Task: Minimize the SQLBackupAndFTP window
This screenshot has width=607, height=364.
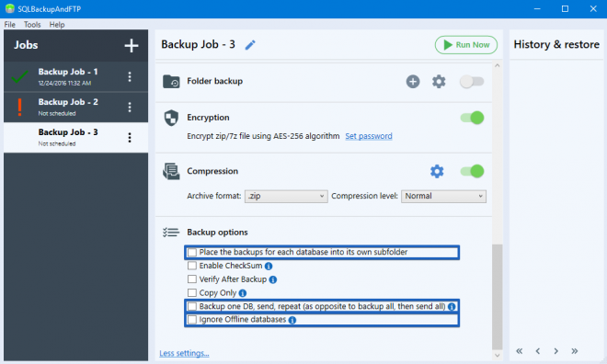Action: click(537, 8)
